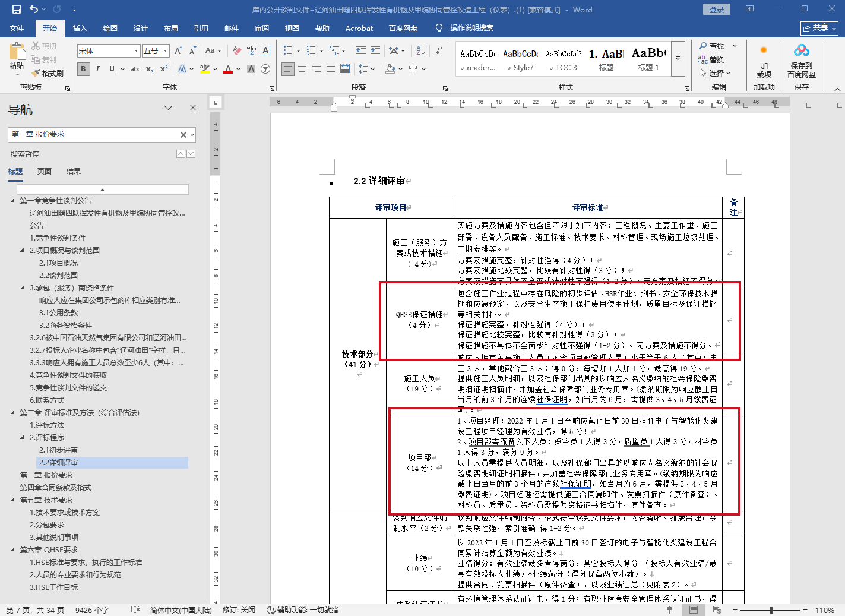Click the clear formatting eraser icon
The image size is (845, 616).
[x=237, y=50]
